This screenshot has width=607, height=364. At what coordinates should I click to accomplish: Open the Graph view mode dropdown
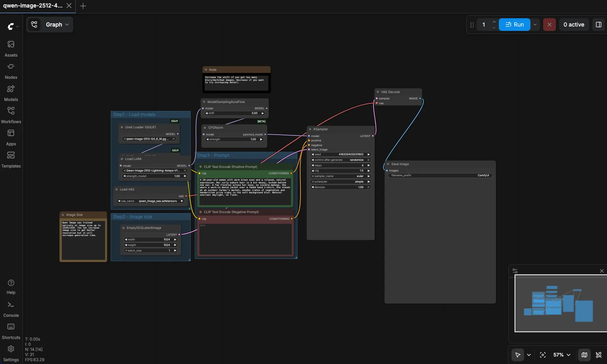(50, 25)
